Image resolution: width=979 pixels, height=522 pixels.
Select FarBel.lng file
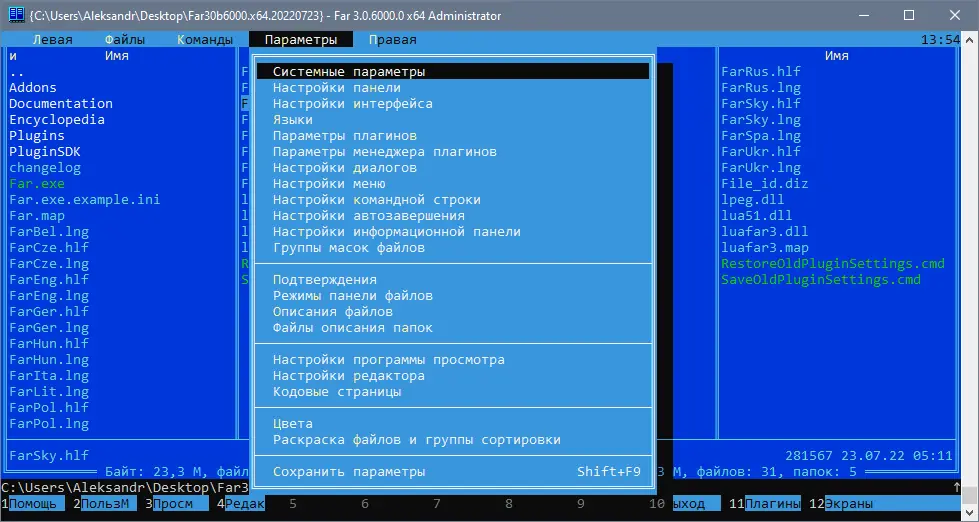tap(49, 232)
